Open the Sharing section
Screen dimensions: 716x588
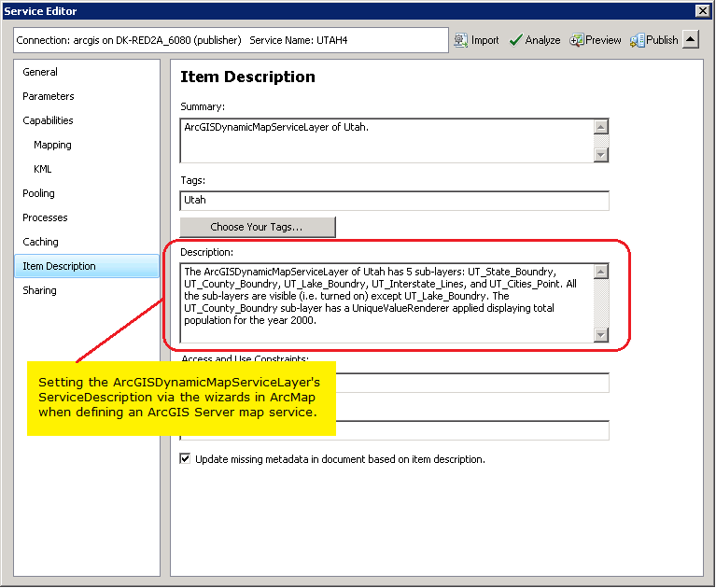click(x=40, y=290)
